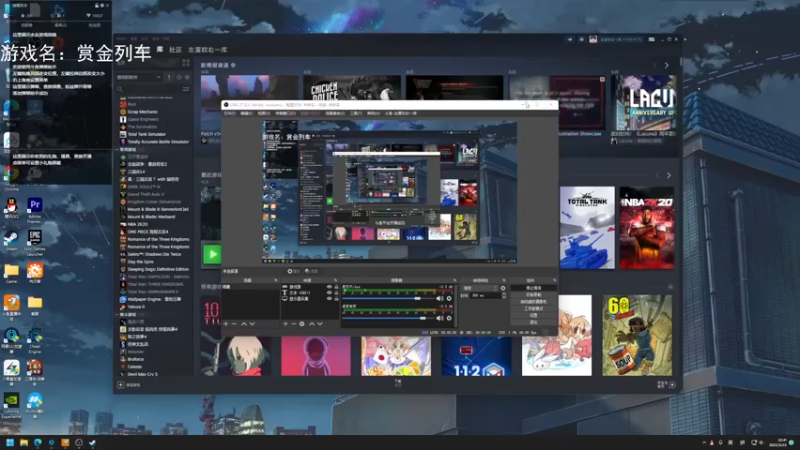This screenshot has height=450, width=800.
Task: Lock the game capture source
Action: pyautogui.click(x=336, y=287)
